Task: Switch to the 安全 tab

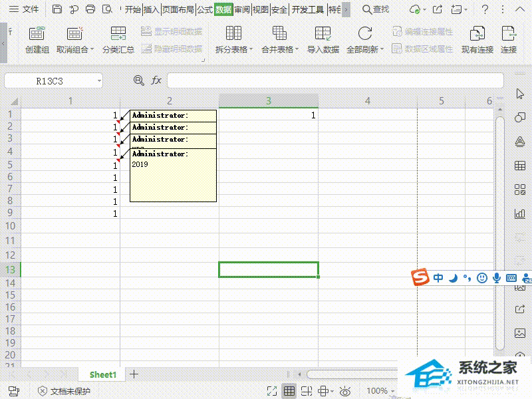Action: pyautogui.click(x=279, y=9)
